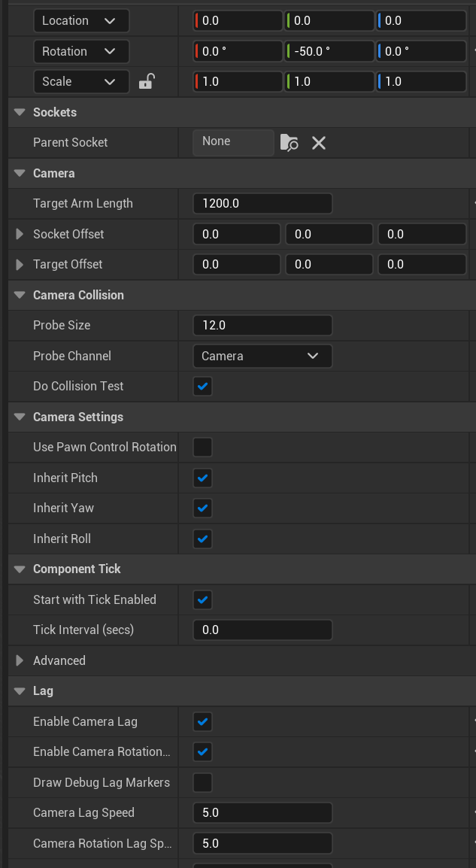The width and height of the screenshot is (476, 868).
Task: Open the Location type dropdown
Action: [x=80, y=20]
